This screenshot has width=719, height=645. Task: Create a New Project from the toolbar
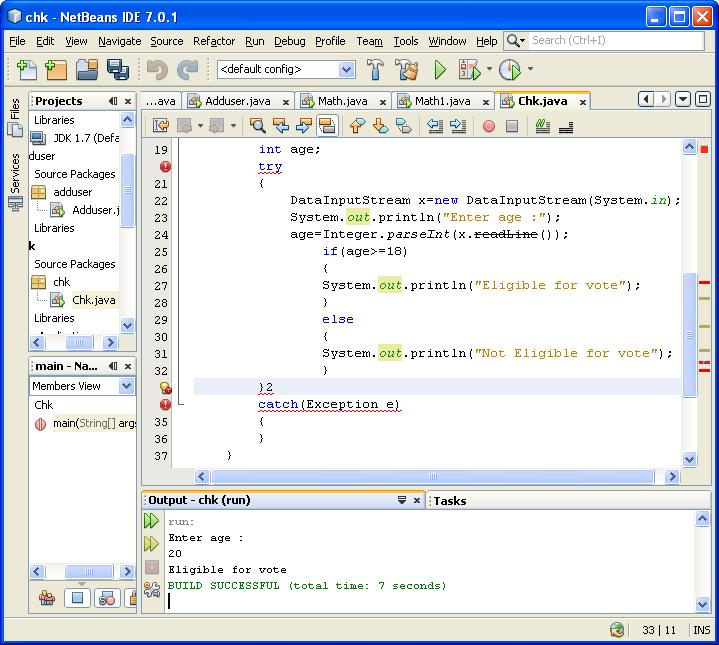(x=56, y=70)
